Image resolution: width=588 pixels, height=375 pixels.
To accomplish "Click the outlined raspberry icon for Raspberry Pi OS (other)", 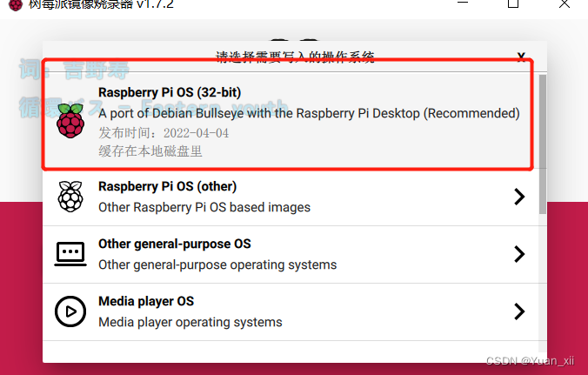I will click(x=70, y=197).
